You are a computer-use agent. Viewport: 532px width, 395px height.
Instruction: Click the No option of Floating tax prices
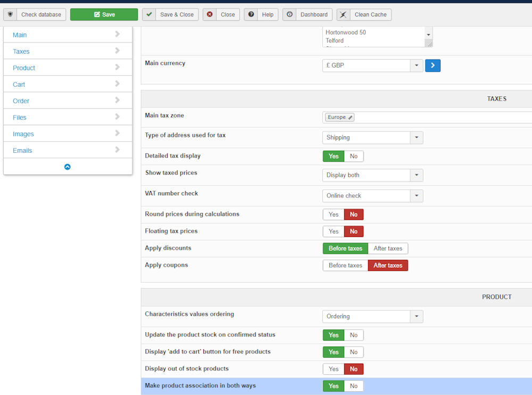354,231
